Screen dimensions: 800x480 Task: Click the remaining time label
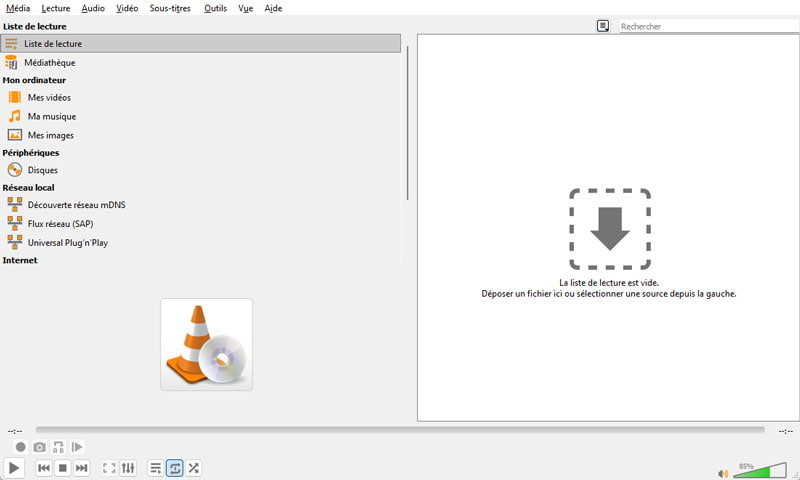coord(786,431)
